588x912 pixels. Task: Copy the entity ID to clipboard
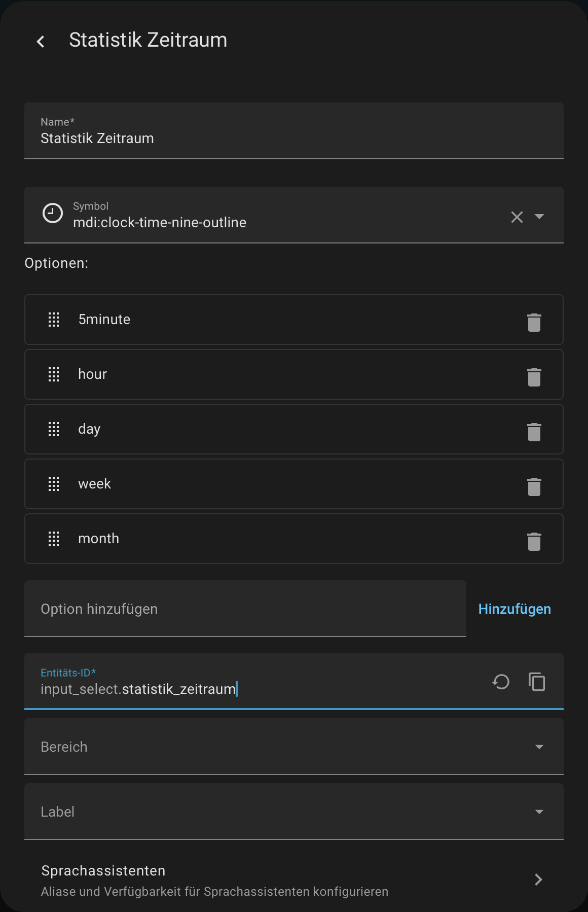537,682
